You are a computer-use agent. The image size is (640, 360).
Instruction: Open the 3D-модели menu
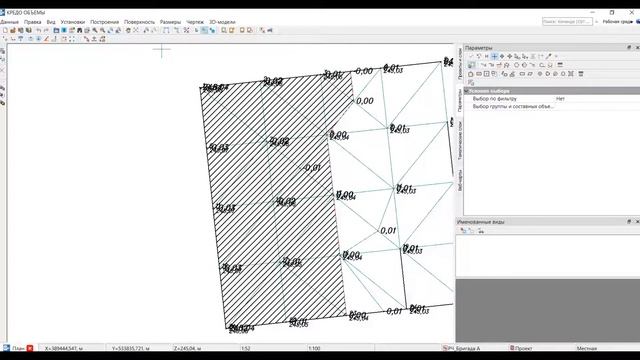222,22
